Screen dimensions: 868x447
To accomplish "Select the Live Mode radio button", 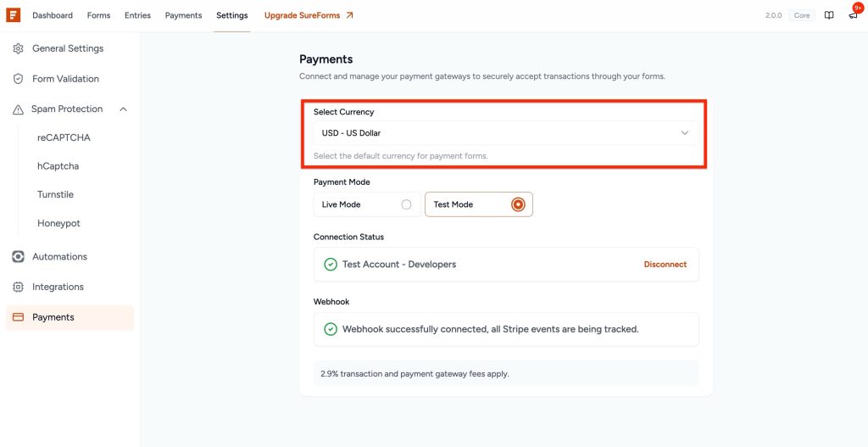I will [407, 204].
